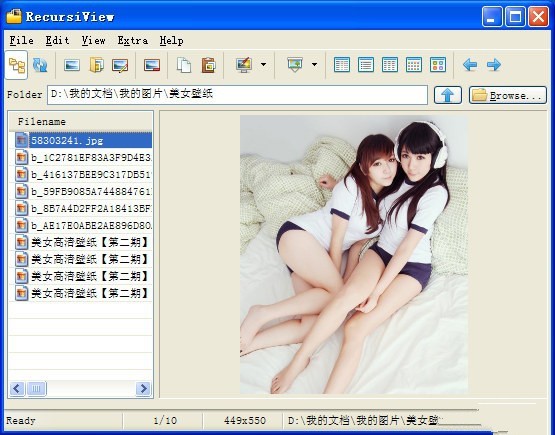The image size is (555, 435).
Task: Expand dropdown arrow beside monitor paint icon
Action: [x=263, y=65]
